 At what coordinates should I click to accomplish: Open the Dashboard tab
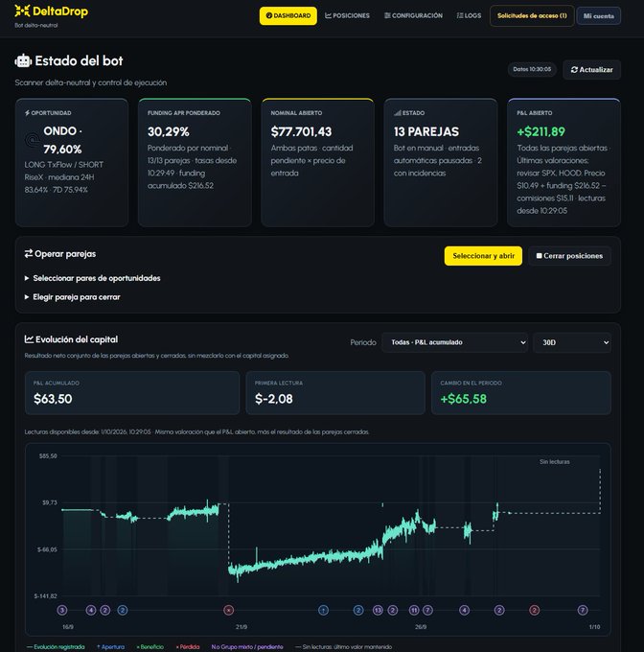coord(287,15)
